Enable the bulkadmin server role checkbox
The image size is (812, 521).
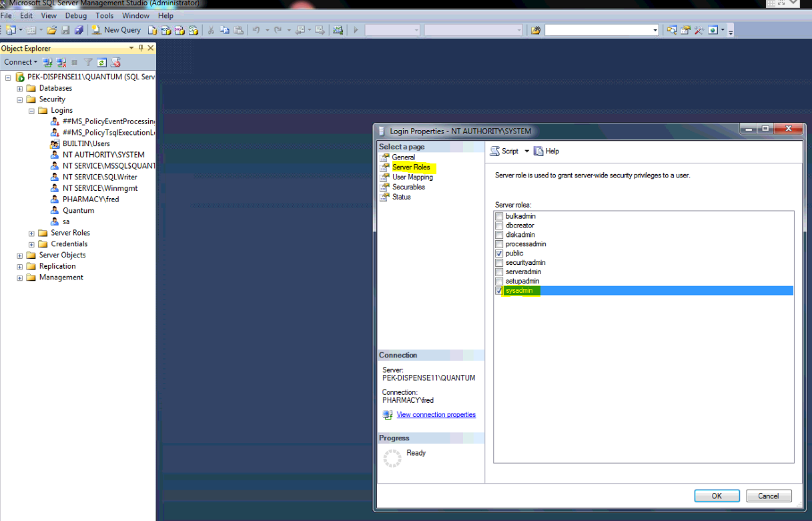(x=499, y=216)
